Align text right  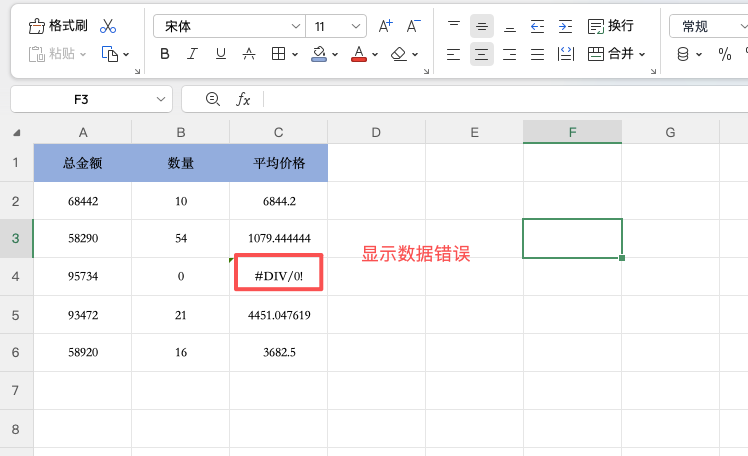point(509,54)
